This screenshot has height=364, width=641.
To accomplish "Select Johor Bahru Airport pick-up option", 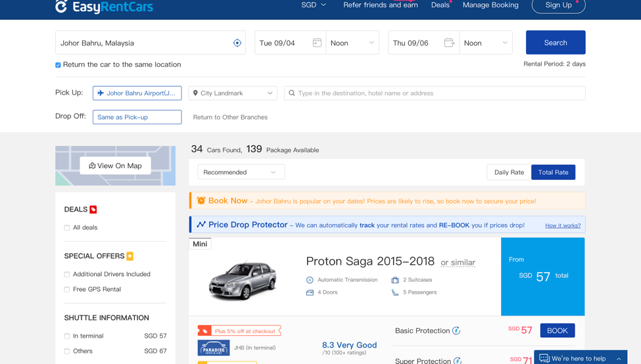I will point(137,93).
